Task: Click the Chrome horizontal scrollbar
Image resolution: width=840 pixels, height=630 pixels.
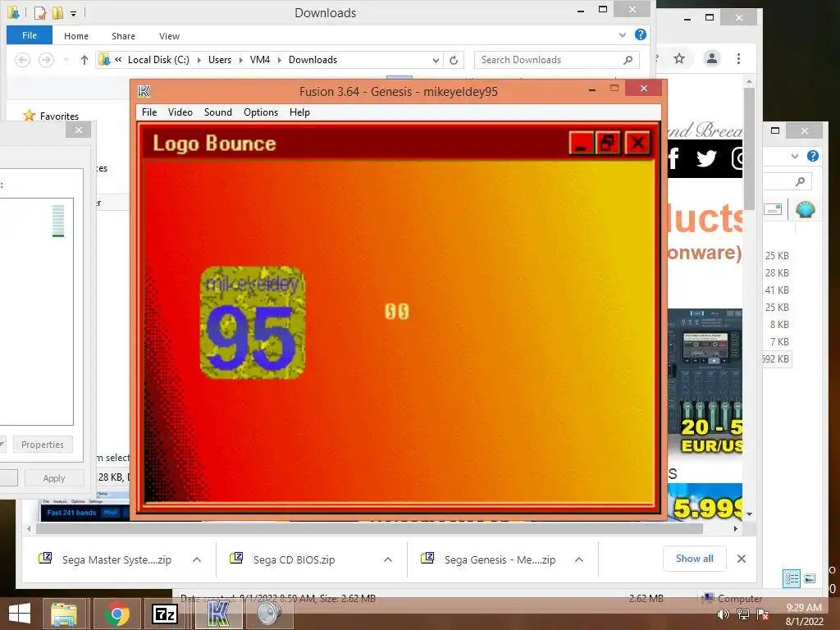Action: [x=368, y=528]
